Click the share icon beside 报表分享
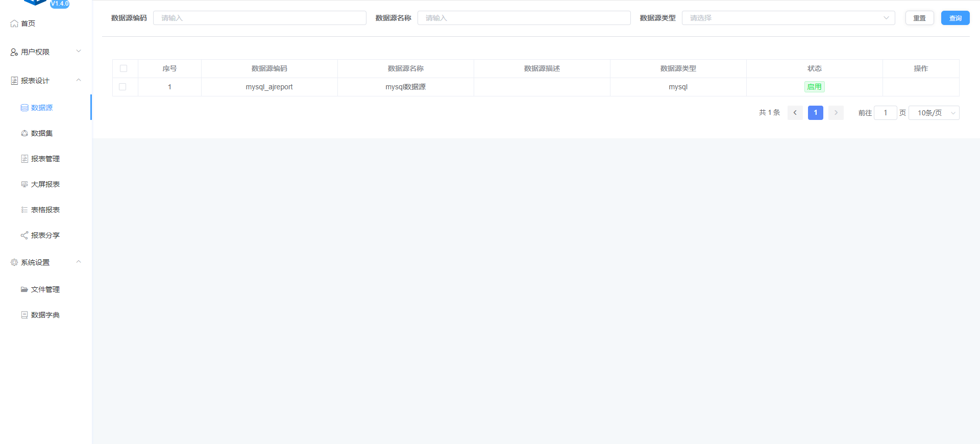 point(24,235)
